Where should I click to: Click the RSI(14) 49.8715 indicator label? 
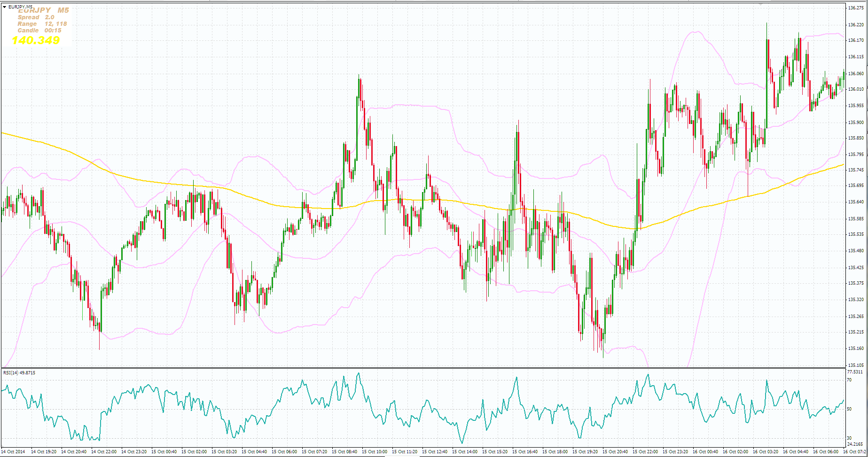(19, 373)
